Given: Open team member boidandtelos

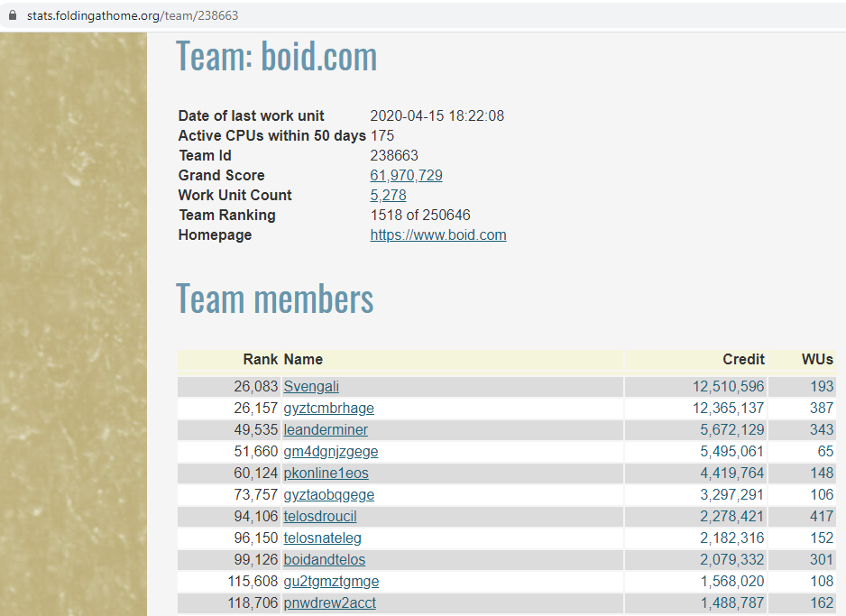Looking at the screenshot, I should point(325,559).
